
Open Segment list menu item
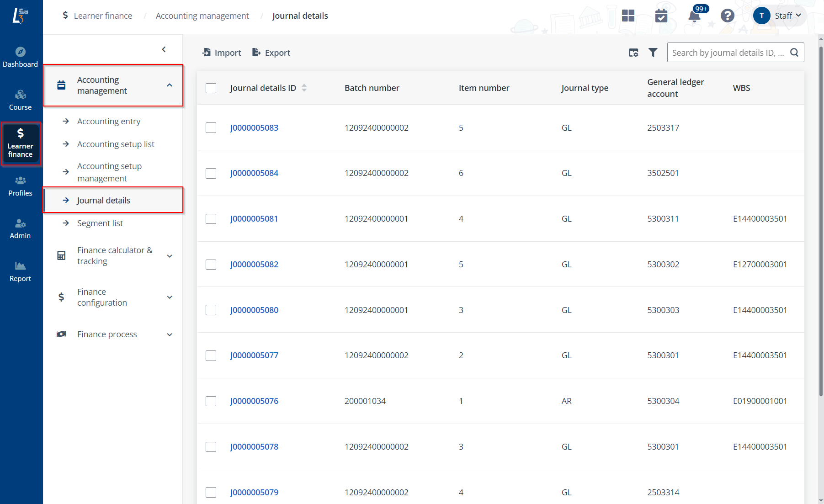click(100, 223)
